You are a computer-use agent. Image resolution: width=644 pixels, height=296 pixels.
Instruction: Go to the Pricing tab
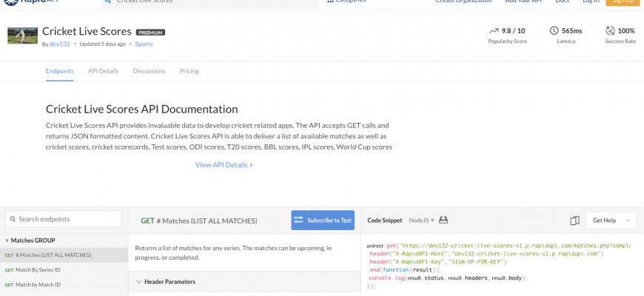click(189, 71)
